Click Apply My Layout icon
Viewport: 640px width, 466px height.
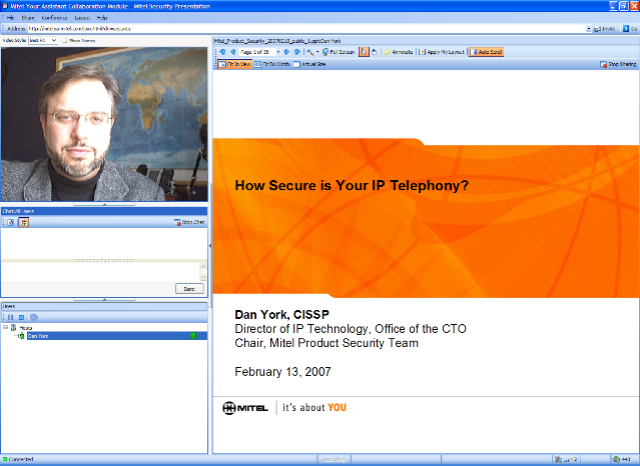(441, 51)
